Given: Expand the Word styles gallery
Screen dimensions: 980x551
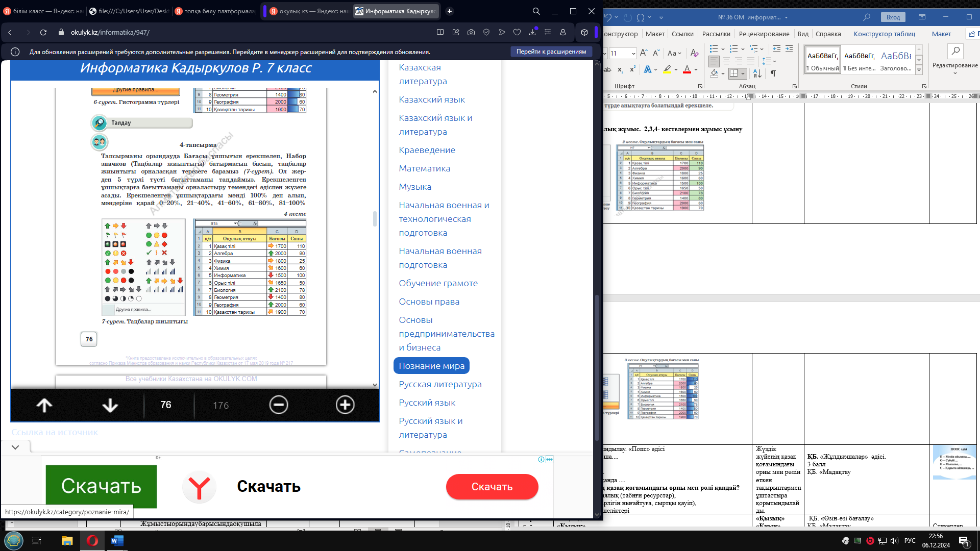Looking at the screenshot, I should tap(919, 69).
